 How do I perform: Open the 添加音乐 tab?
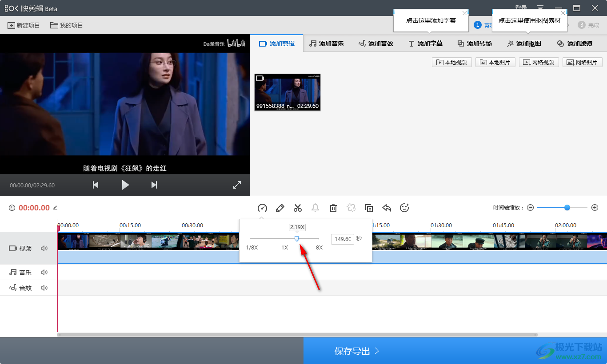click(x=327, y=44)
